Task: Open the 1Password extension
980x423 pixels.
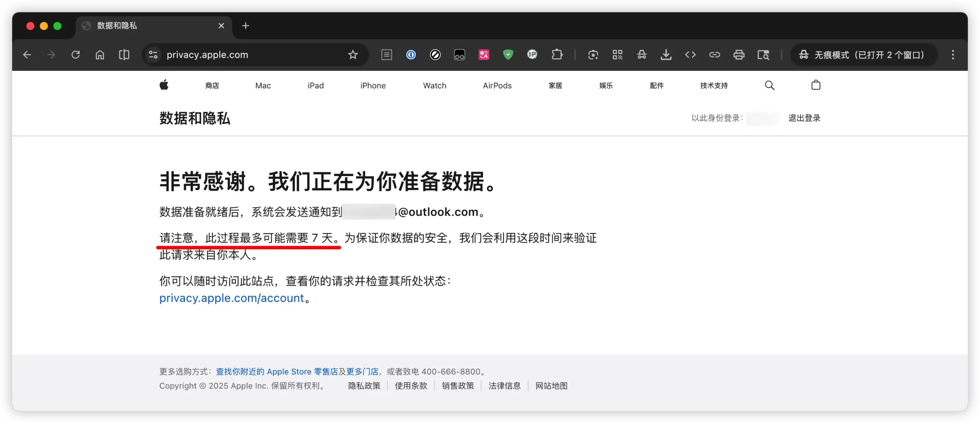Action: click(x=411, y=55)
